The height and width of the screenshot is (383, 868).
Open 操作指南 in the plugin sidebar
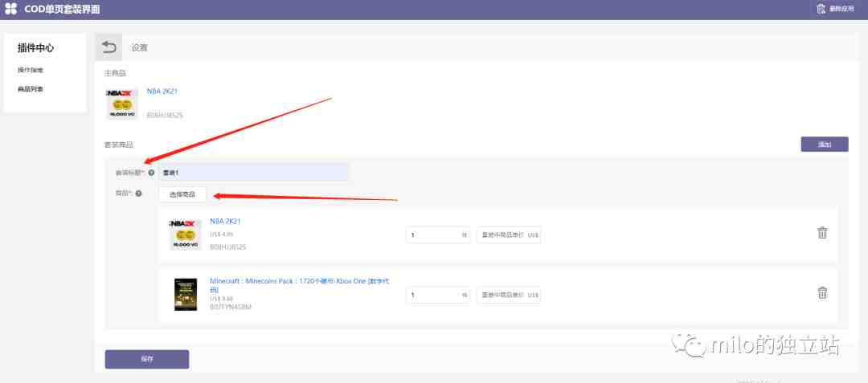(31, 70)
